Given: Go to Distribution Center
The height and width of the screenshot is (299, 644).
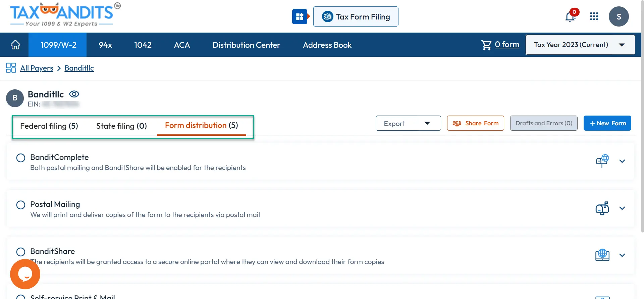Looking at the screenshot, I should 246,45.
